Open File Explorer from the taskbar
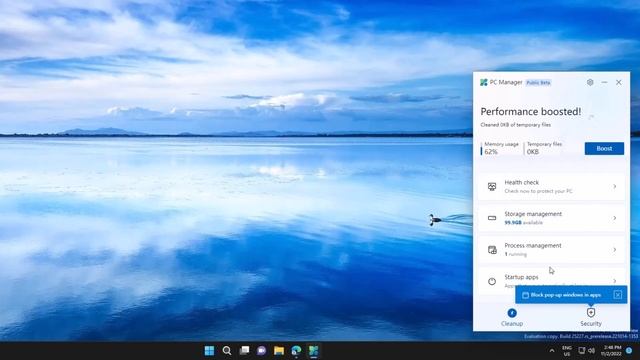 279,351
